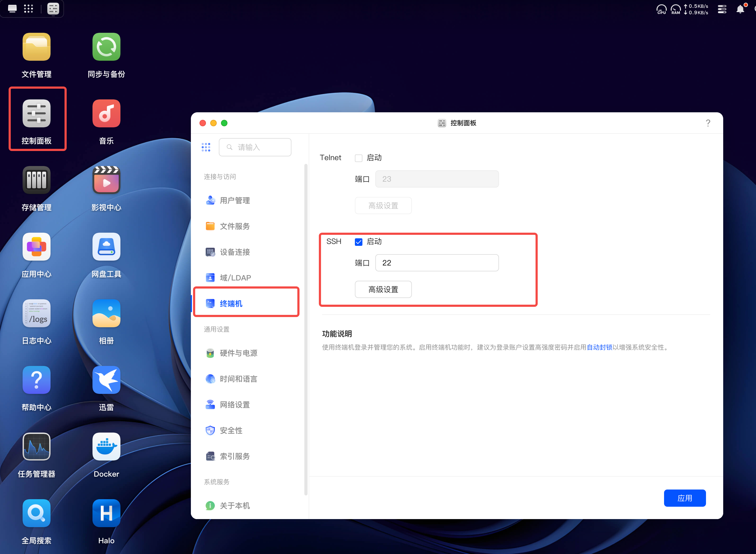Open the 同步与备份 desktop app

tap(106, 47)
